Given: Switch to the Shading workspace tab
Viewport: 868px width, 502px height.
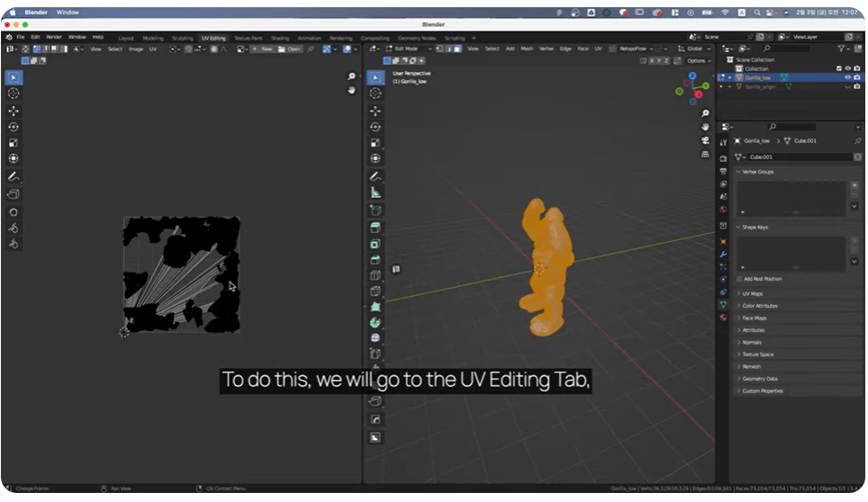Looking at the screenshot, I should (280, 38).
